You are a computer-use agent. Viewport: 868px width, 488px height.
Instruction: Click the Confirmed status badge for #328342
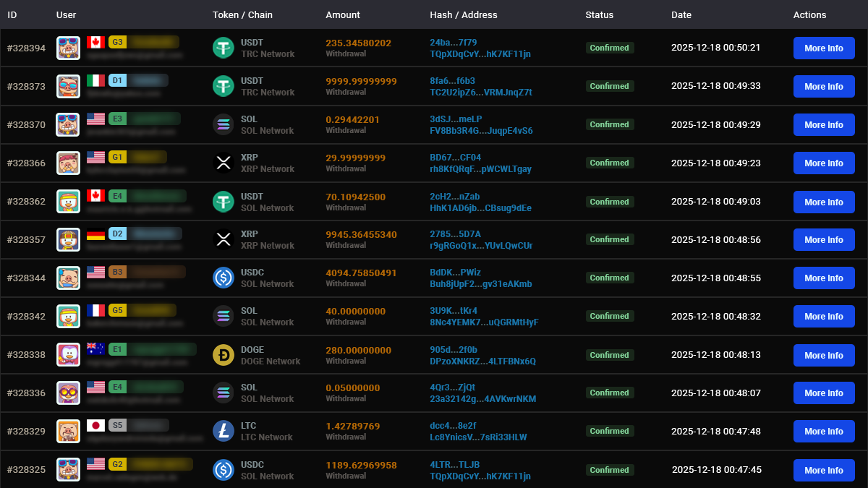[x=609, y=316]
